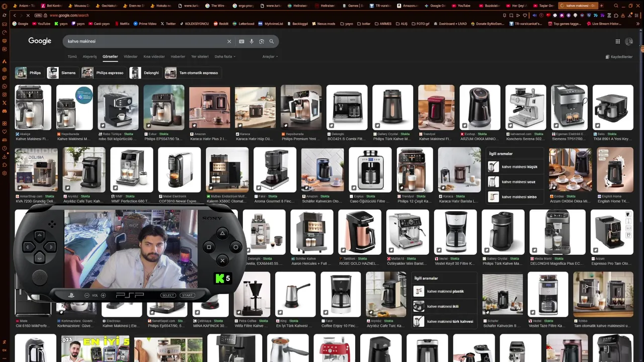
Task: Filter by Siemens chip
Action: click(x=62, y=73)
